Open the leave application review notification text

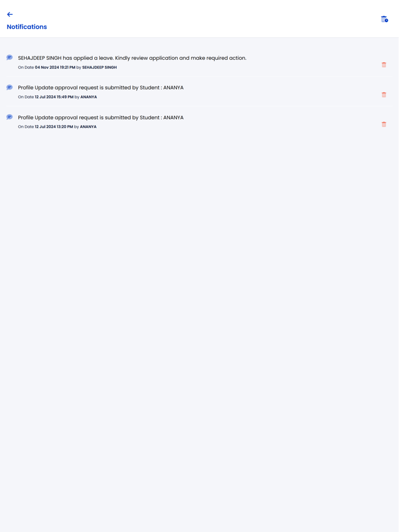(132, 58)
